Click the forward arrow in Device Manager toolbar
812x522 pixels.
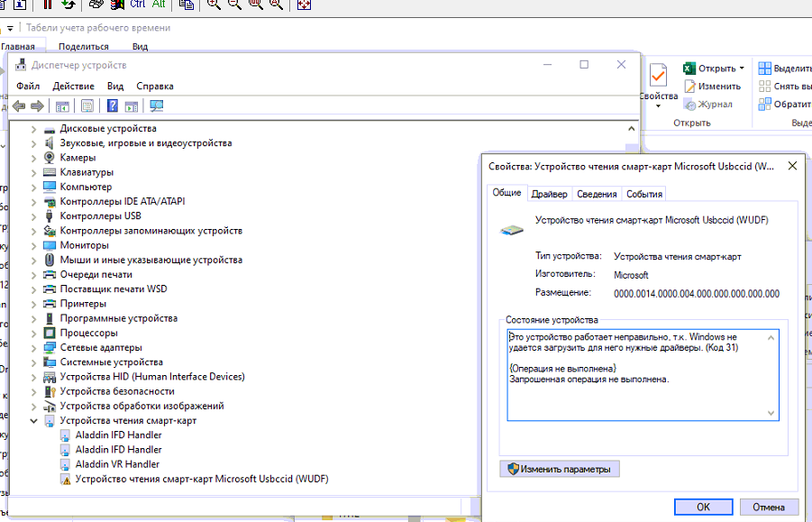click(x=37, y=106)
